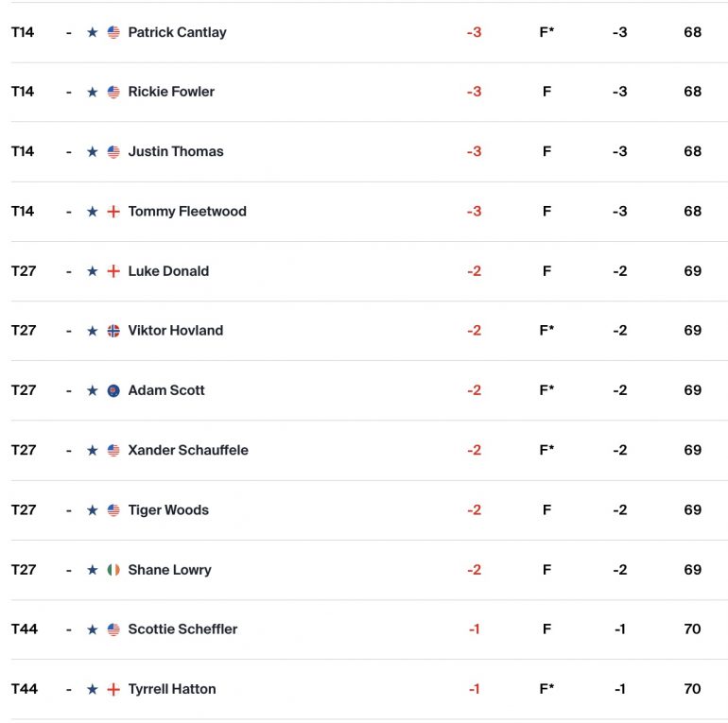Expand Adam Scott's row via T27 position
The width and height of the screenshot is (728, 723).
24,390
